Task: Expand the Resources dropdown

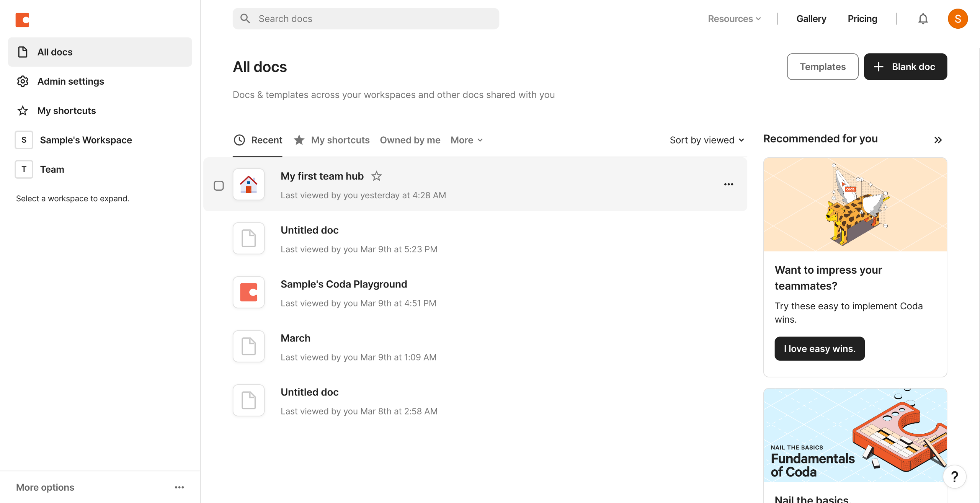Action: (734, 19)
